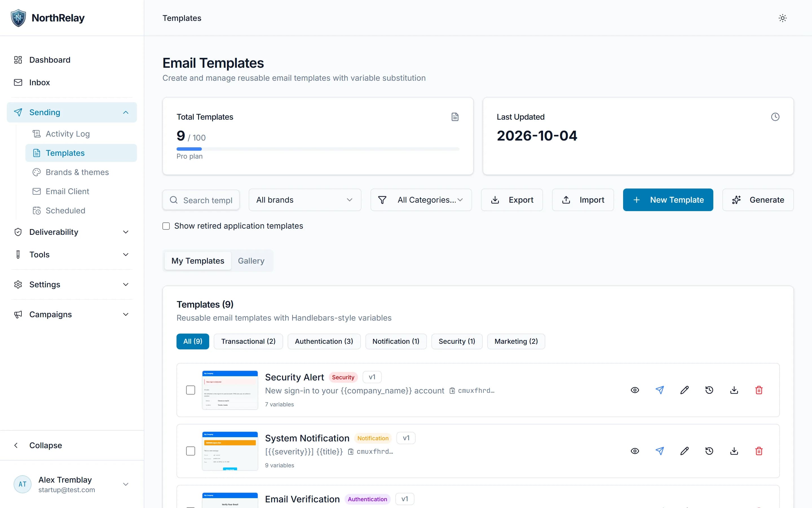This screenshot has height=508, width=812.
Task: Click the Search templates input field
Action: pos(201,200)
